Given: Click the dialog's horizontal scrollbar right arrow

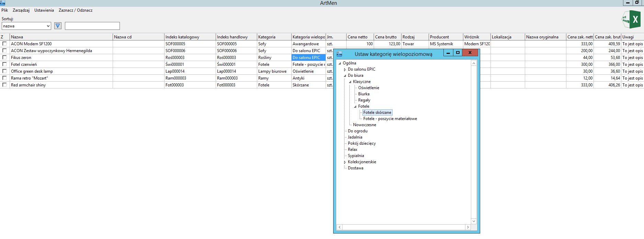Looking at the screenshot, I should click(x=467, y=227).
